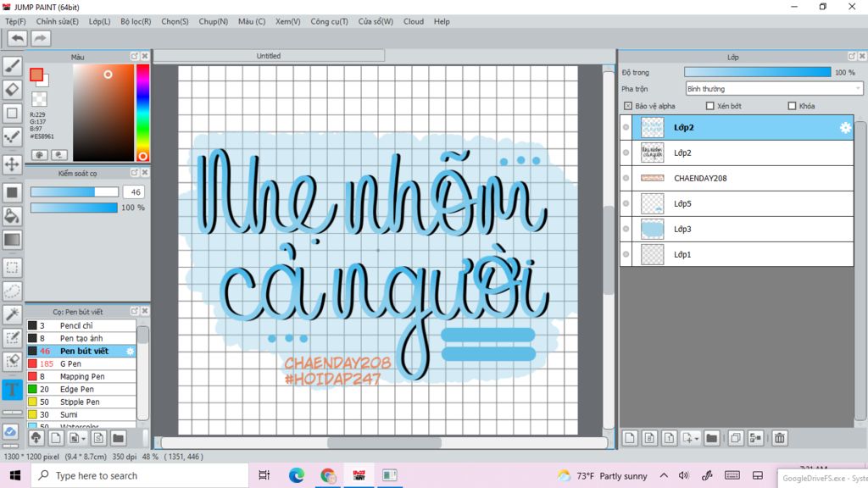Click the brush size slider

(x=75, y=192)
